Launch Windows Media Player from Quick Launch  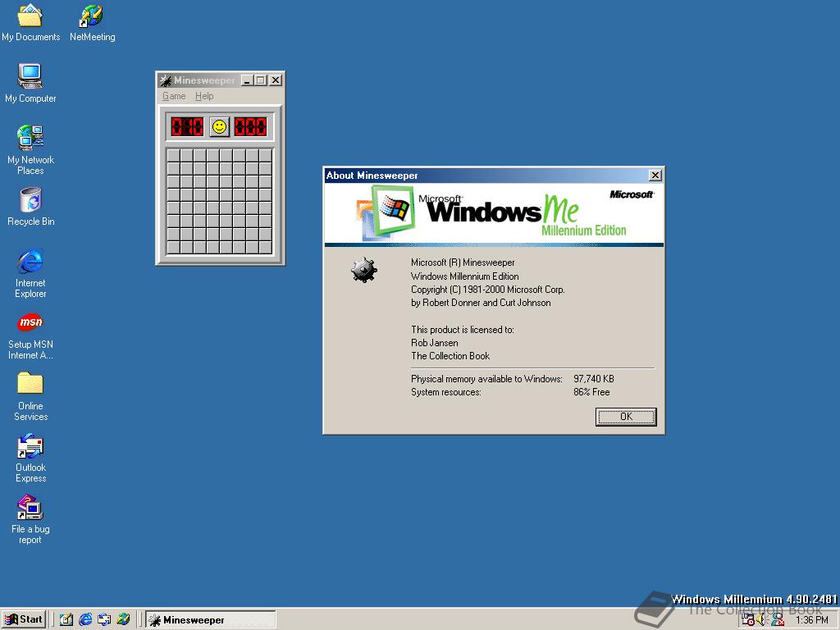click(123, 620)
